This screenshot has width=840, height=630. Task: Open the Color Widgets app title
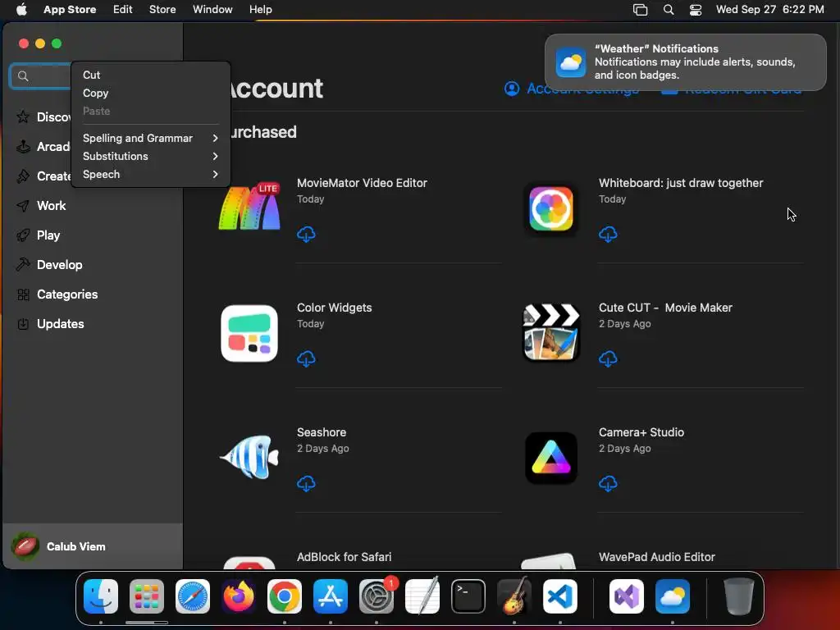(335, 308)
